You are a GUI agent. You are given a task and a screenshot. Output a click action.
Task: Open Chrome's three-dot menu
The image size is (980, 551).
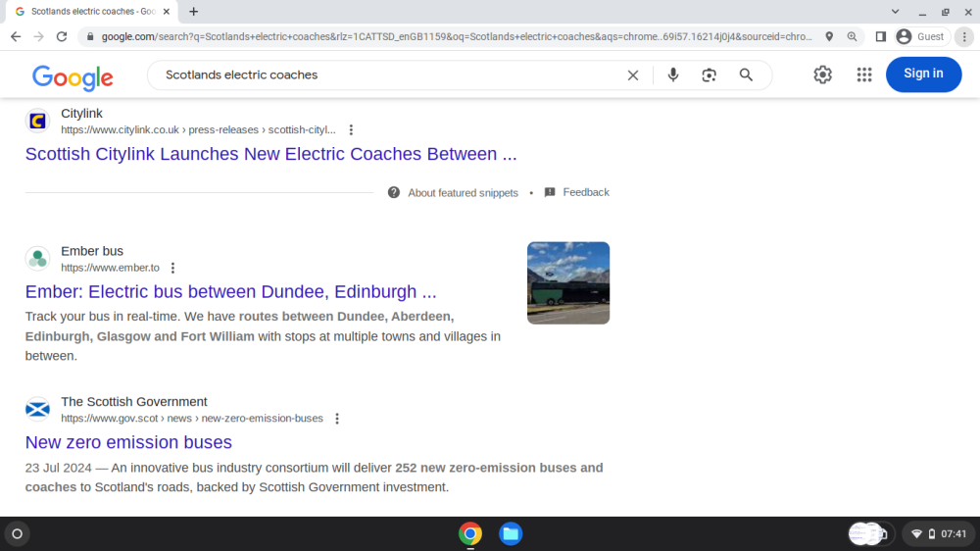(x=964, y=37)
